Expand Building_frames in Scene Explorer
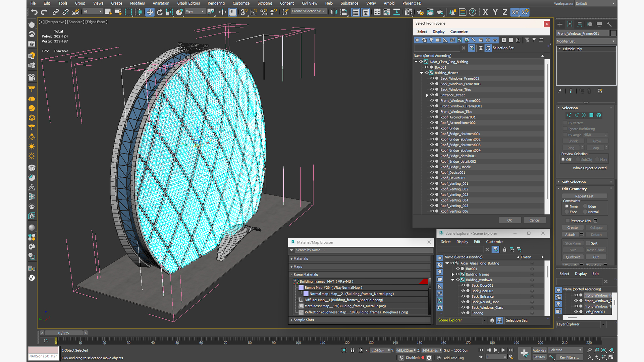 452,275
